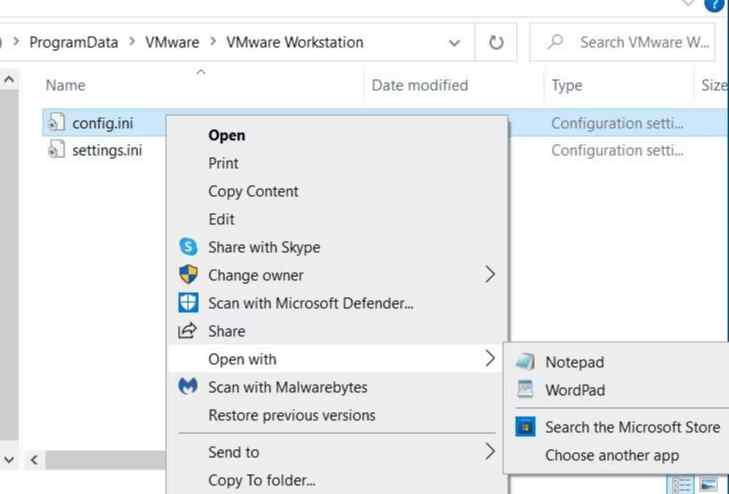Sort by Size column header
Screen dimensions: 729x494
tap(713, 85)
